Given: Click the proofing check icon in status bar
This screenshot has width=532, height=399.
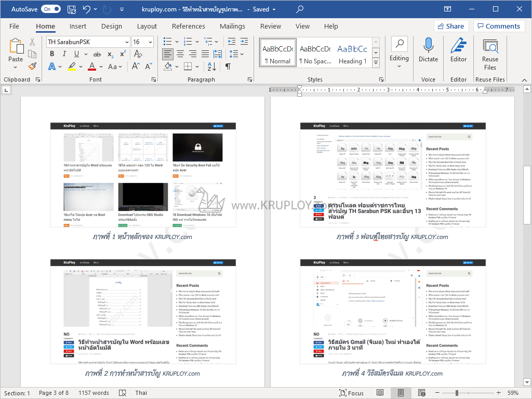Looking at the screenshot, I should pyautogui.click(x=123, y=393).
